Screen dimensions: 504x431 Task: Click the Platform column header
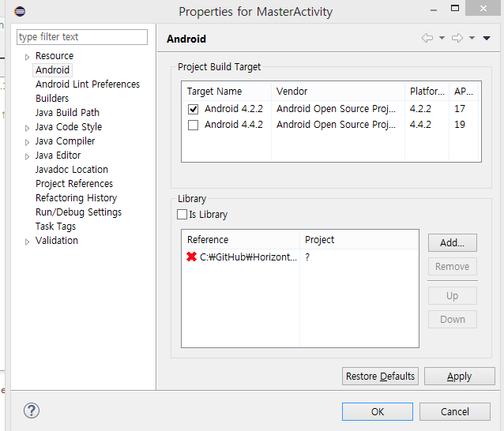coord(427,92)
